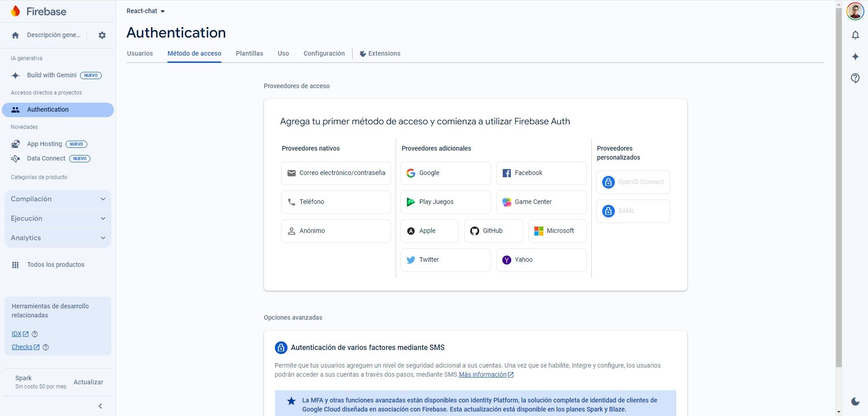Click the App Hosting icon

coord(15,144)
